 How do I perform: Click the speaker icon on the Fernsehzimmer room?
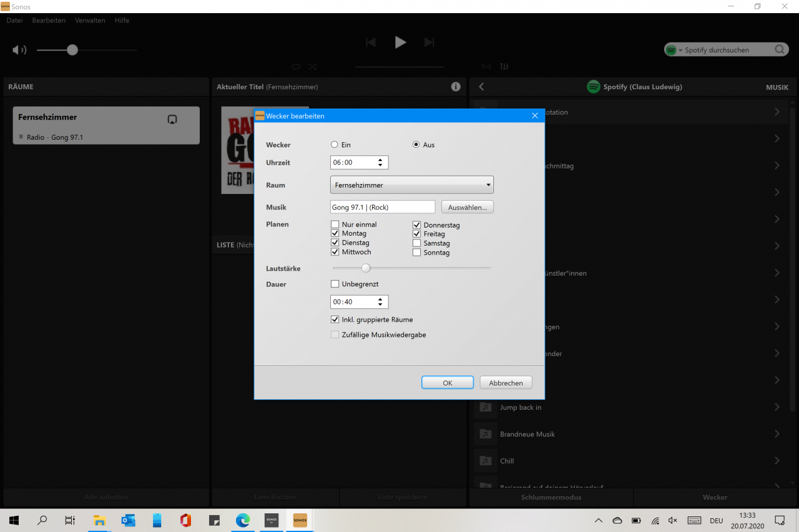(x=172, y=119)
